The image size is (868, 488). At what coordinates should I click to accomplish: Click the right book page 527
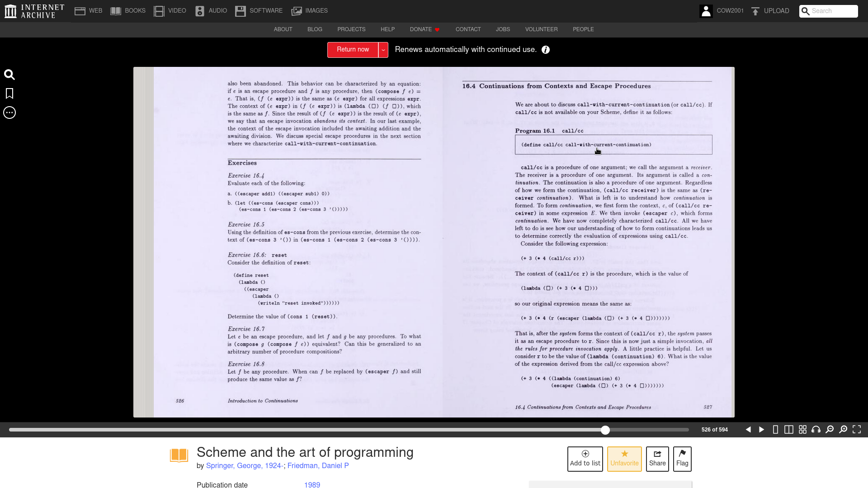pos(588,242)
